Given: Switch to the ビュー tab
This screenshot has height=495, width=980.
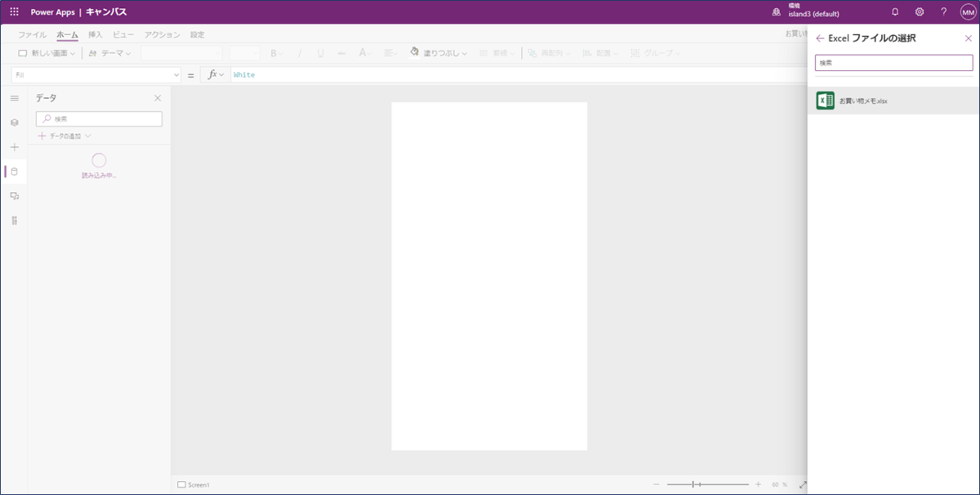Looking at the screenshot, I should click(123, 35).
